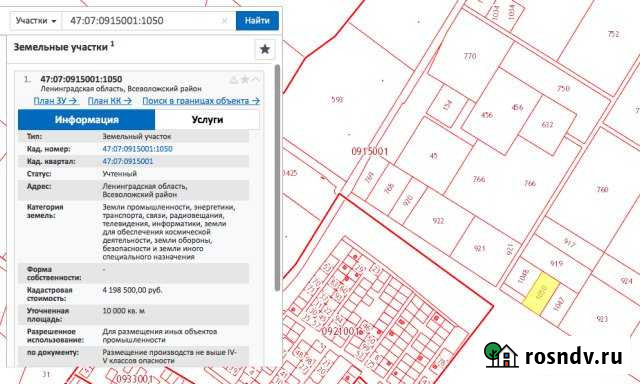640x384 pixels.
Task: Open the План КК link
Action: [110, 100]
